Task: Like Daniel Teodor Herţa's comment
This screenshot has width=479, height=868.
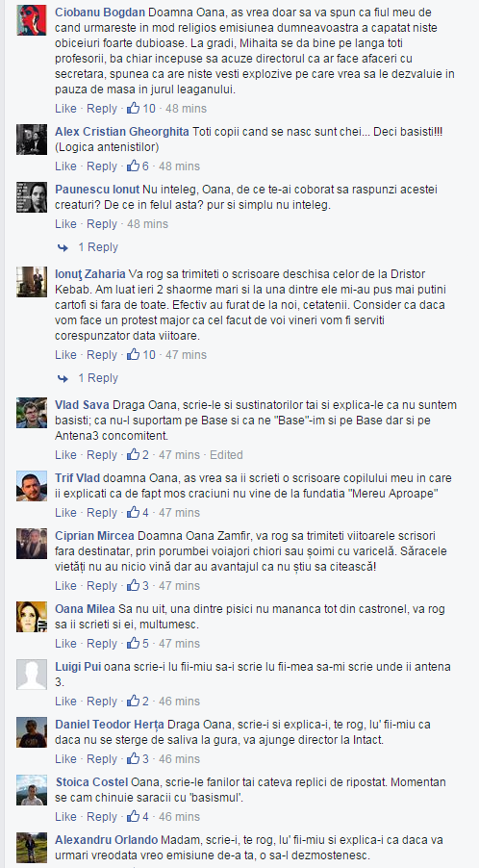Action: pos(65,759)
